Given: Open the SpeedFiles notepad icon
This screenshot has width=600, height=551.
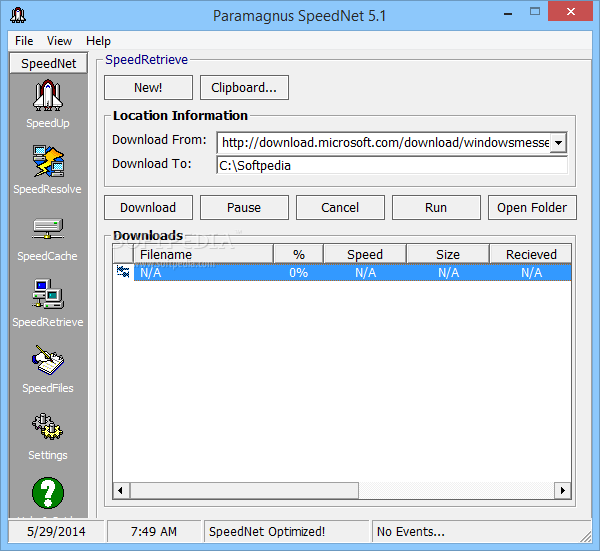Looking at the screenshot, I should [x=48, y=360].
